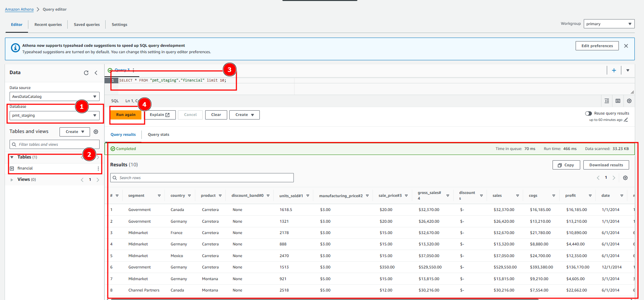Viewport: 644px width, 300px height.
Task: Click Download results button
Action: coord(606,165)
